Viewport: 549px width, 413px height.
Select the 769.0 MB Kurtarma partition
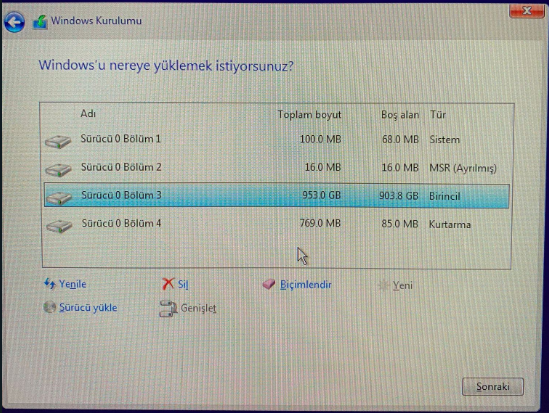[277, 224]
